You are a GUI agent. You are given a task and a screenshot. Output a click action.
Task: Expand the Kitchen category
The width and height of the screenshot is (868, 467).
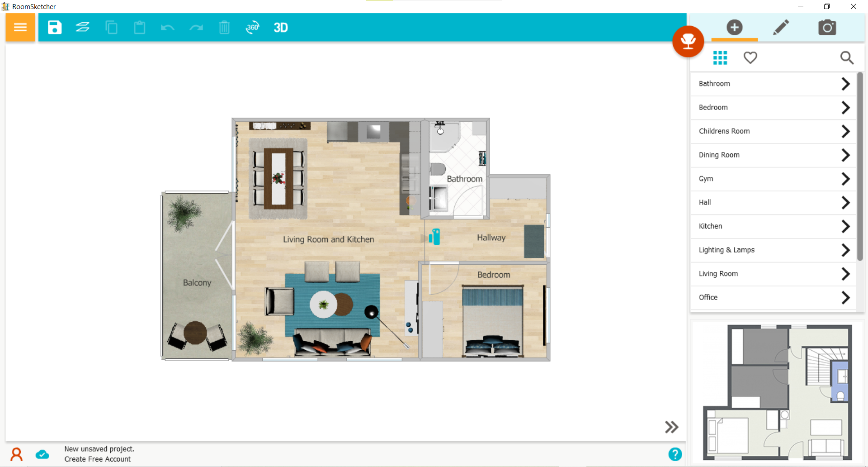click(774, 226)
